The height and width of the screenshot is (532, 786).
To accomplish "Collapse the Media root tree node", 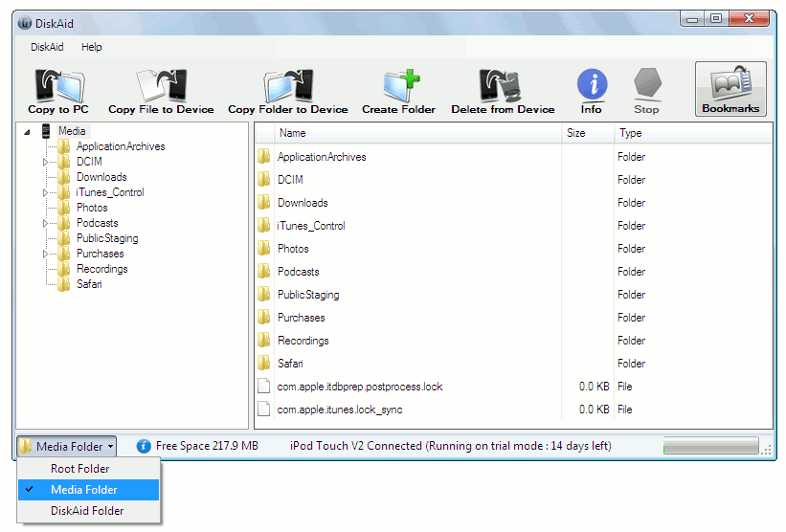I will point(27,132).
